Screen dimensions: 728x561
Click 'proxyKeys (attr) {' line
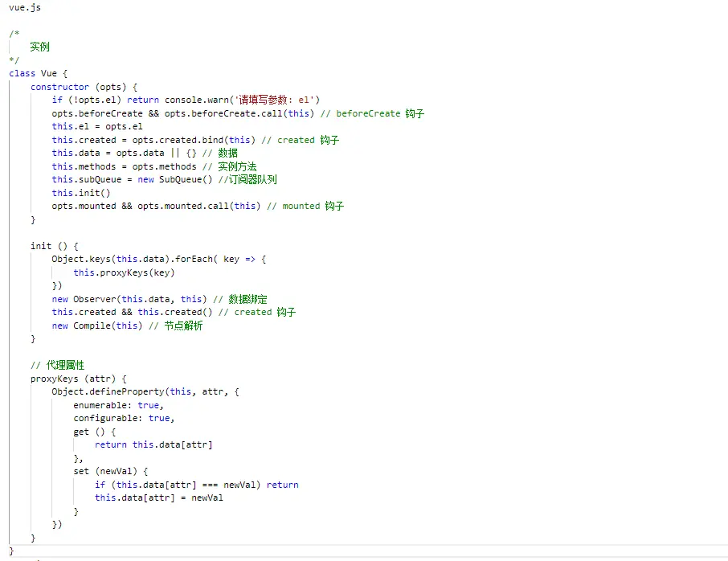[79, 379]
